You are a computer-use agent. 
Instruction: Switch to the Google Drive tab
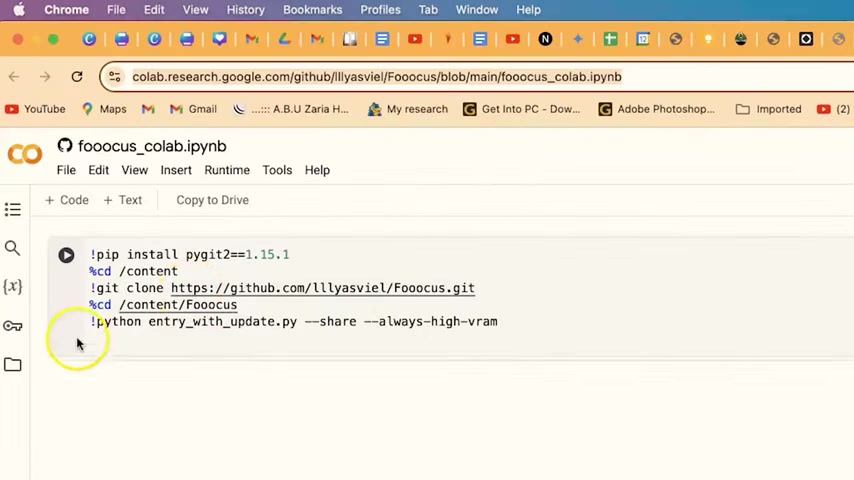click(x=284, y=39)
